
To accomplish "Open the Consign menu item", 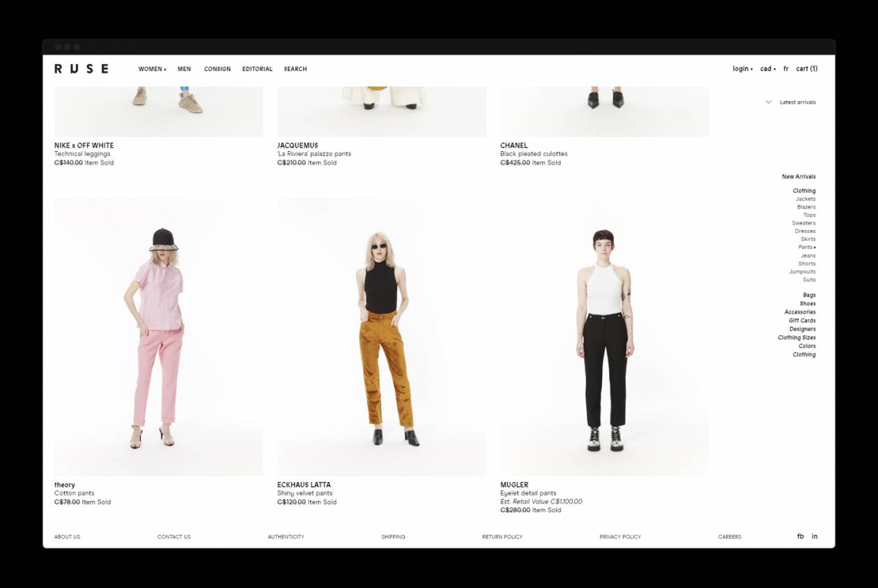I will [217, 69].
